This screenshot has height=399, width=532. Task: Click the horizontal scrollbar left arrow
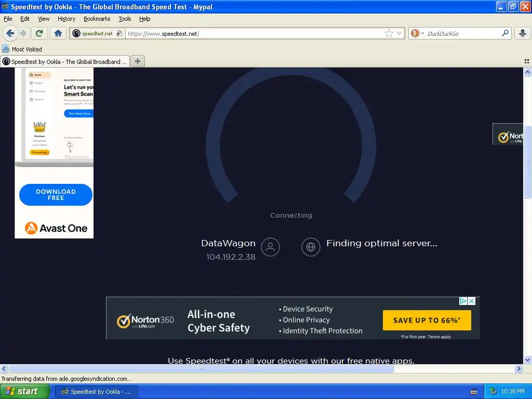[4, 368]
